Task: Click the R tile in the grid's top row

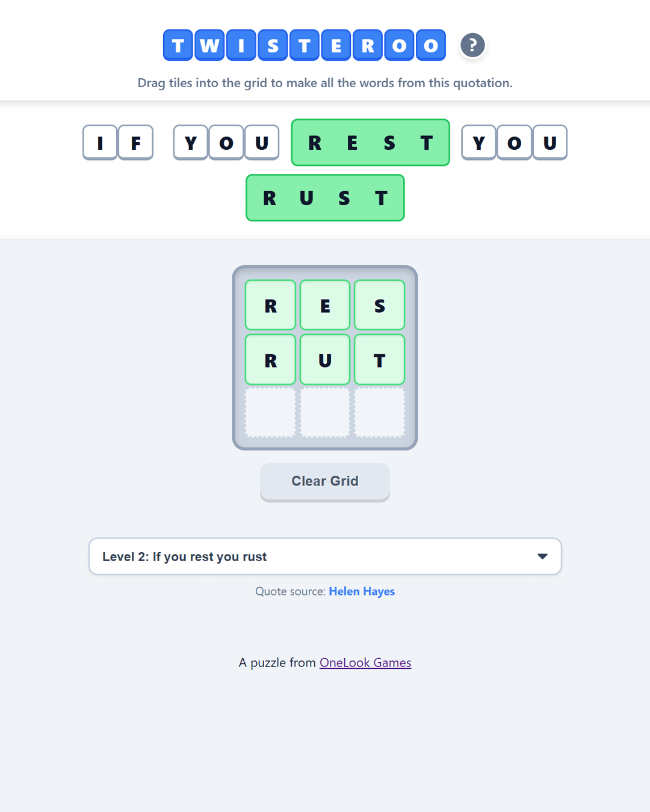Action: coord(270,305)
